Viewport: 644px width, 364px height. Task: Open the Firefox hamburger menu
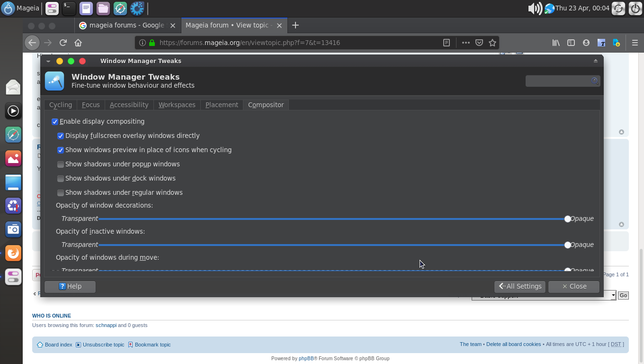pyautogui.click(x=635, y=43)
